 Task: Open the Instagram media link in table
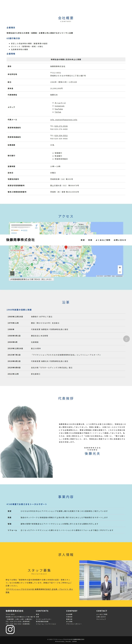tap(60, 106)
